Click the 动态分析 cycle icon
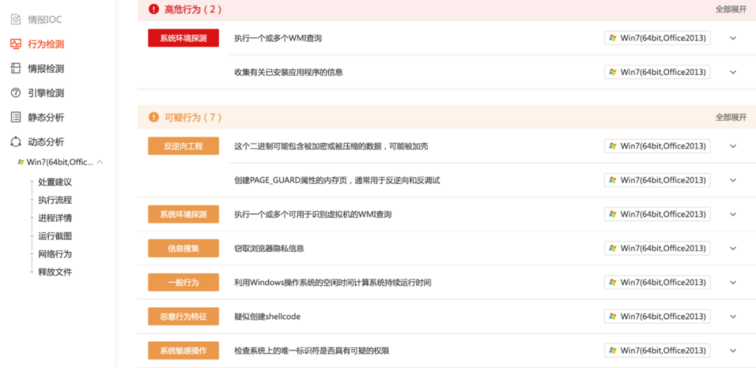The height and width of the screenshot is (368, 756). click(16, 142)
